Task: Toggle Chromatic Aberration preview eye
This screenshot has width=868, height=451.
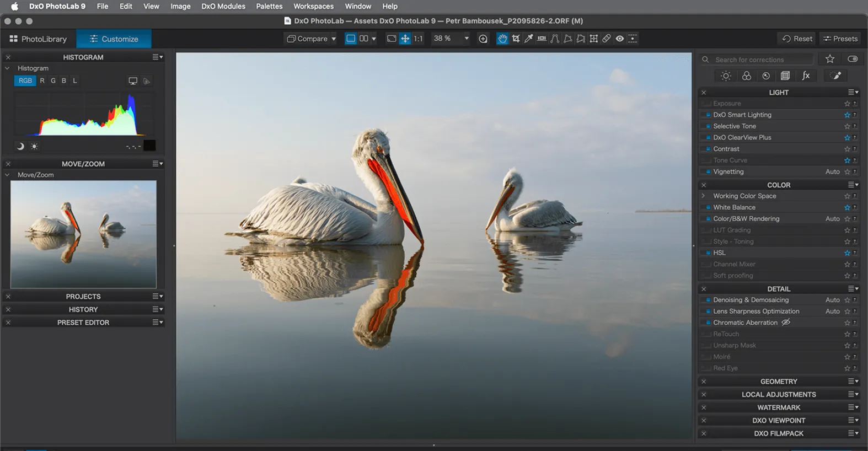Action: click(786, 323)
